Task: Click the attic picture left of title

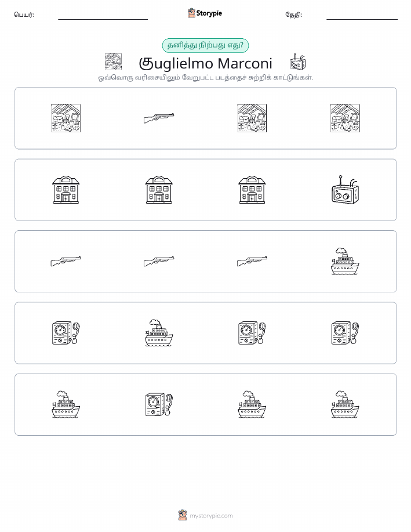Action: tap(113, 61)
